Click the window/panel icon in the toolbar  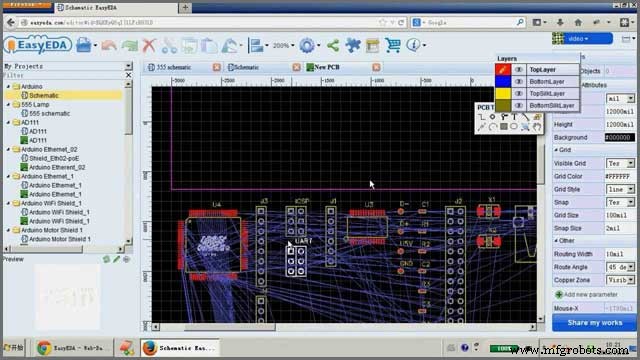click(x=372, y=45)
